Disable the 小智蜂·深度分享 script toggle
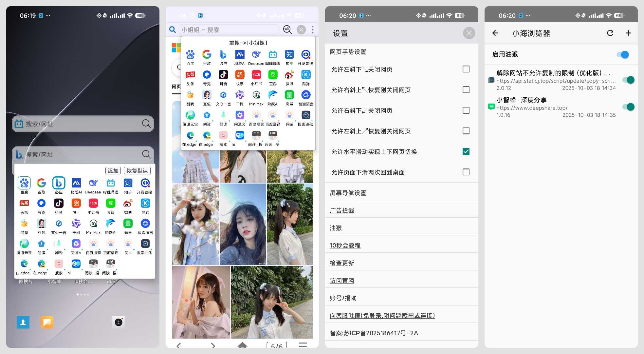The height and width of the screenshot is (354, 644). (x=628, y=107)
